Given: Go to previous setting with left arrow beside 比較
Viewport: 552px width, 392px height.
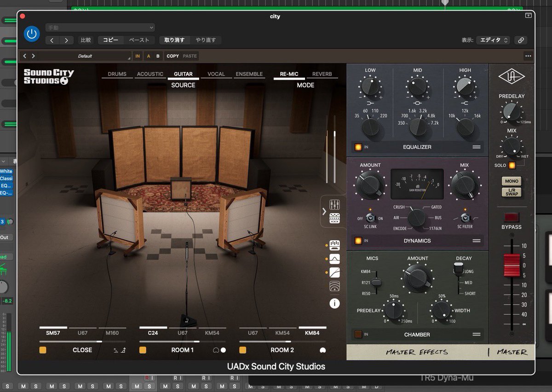Looking at the screenshot, I should click(52, 40).
